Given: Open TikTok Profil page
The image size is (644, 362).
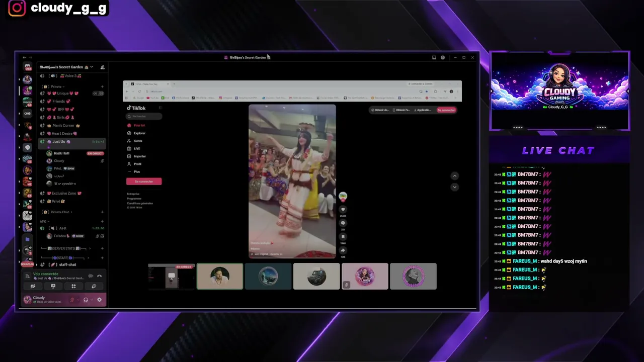Looking at the screenshot, I should tap(135, 164).
